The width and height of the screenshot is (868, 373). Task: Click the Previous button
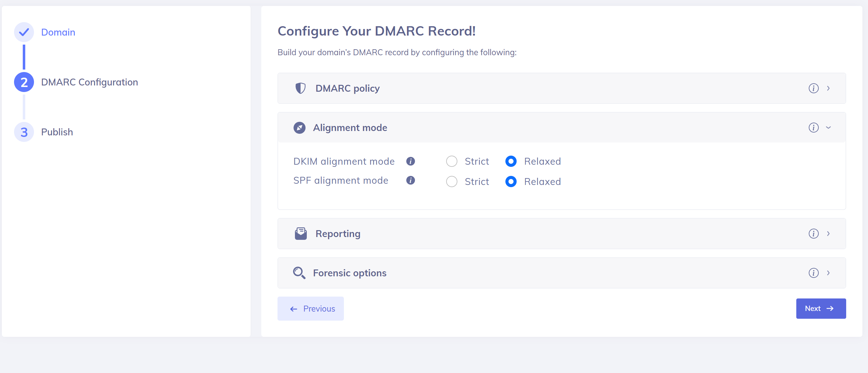(x=310, y=309)
